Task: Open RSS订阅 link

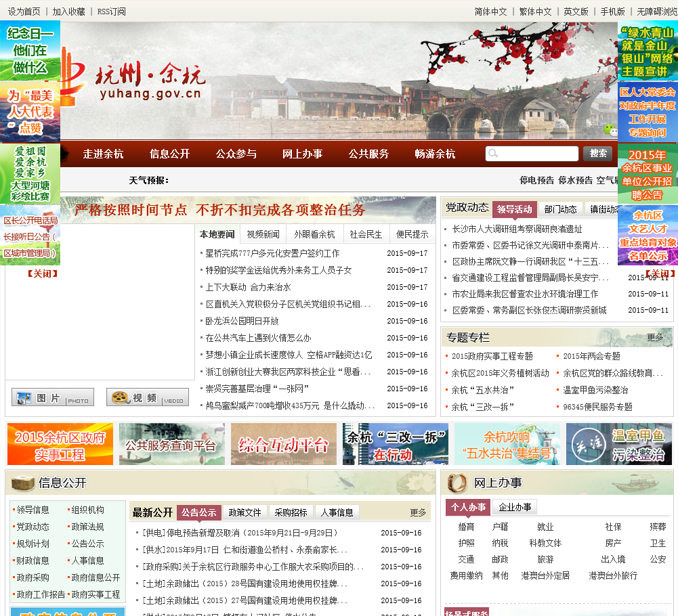Action: pyautogui.click(x=112, y=12)
